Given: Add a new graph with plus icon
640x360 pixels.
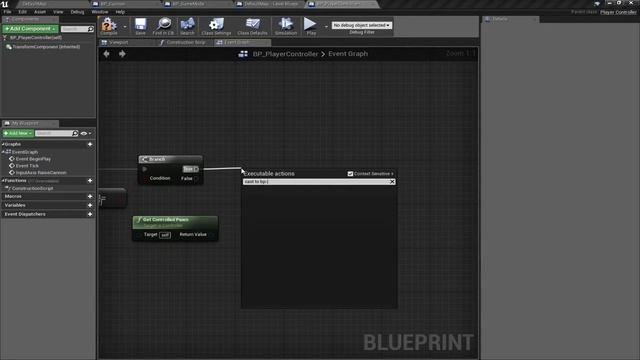Looking at the screenshot, I should [x=90, y=144].
